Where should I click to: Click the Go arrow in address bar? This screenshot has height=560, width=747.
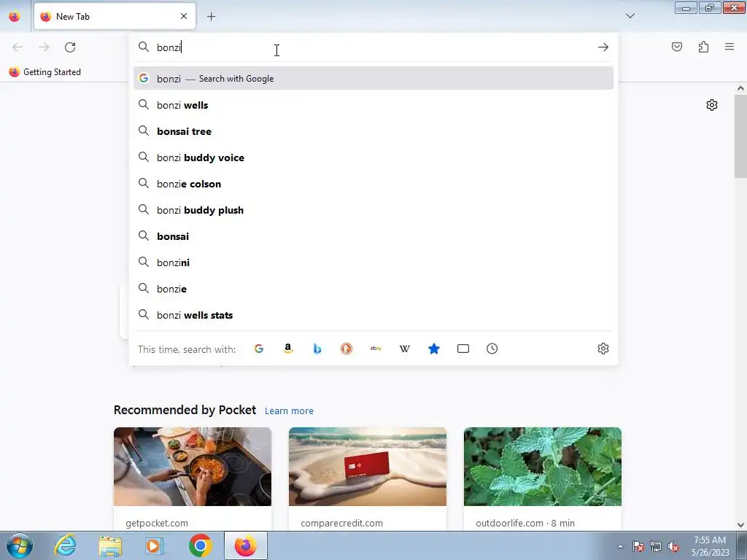(603, 47)
